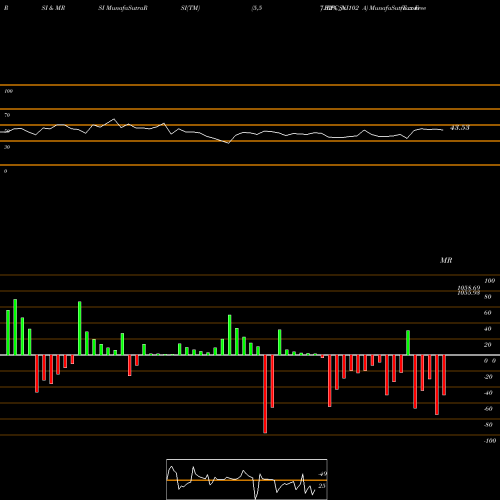Select the tallest red MR histogram bar
The image size is (500, 500).
[265, 394]
